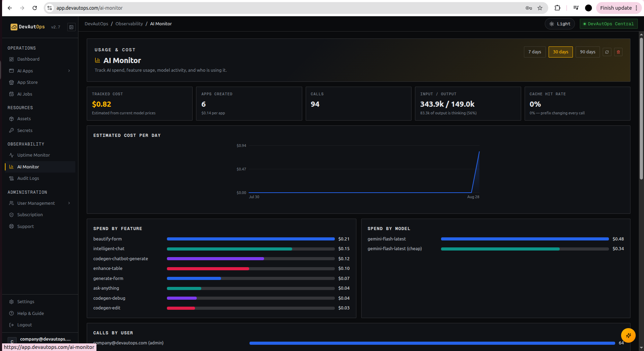Bookmark this page with the star icon

(x=540, y=8)
